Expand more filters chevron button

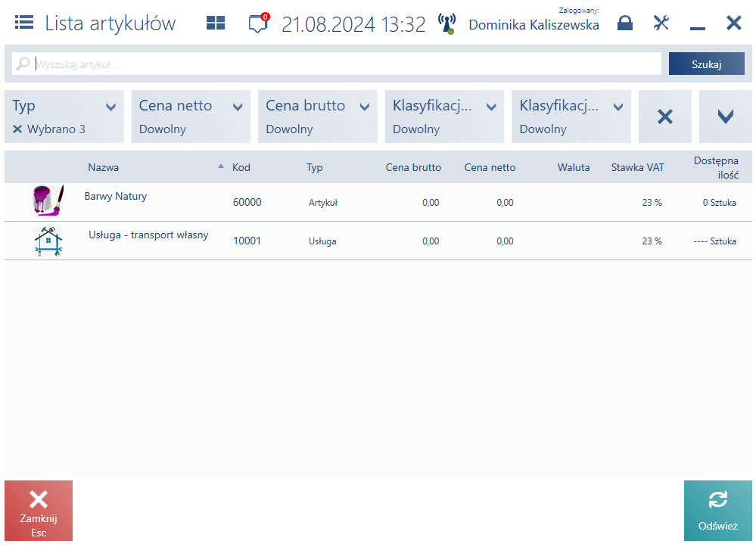pyautogui.click(x=726, y=117)
